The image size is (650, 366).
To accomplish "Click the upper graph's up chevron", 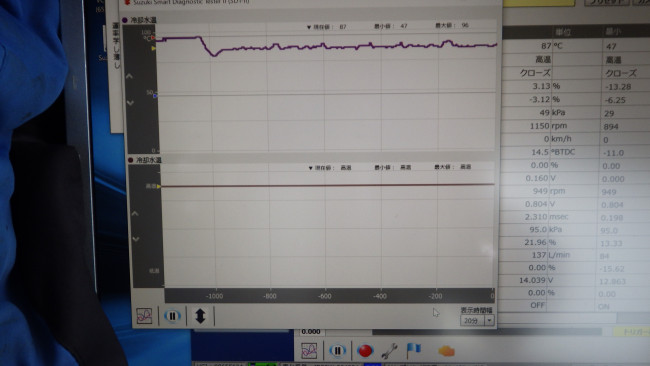I will [129, 76].
